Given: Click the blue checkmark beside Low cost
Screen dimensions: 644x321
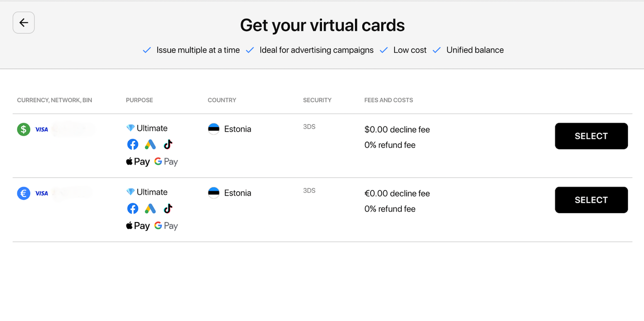Looking at the screenshot, I should 384,50.
